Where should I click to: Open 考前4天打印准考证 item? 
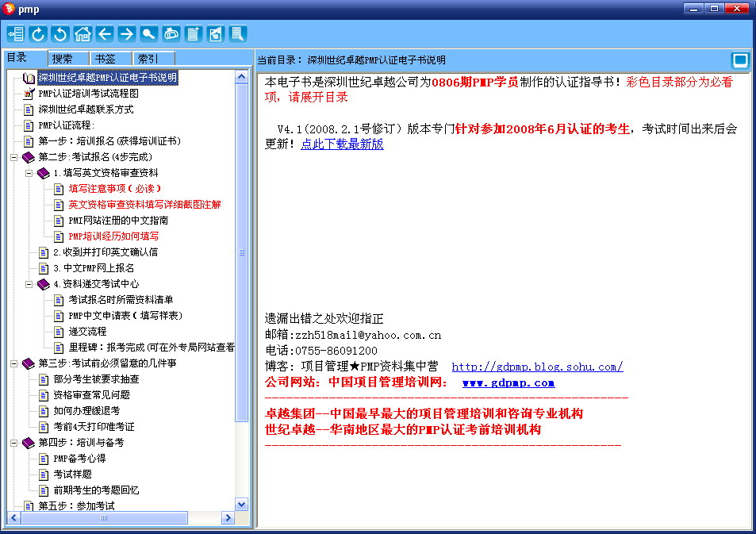[94, 427]
